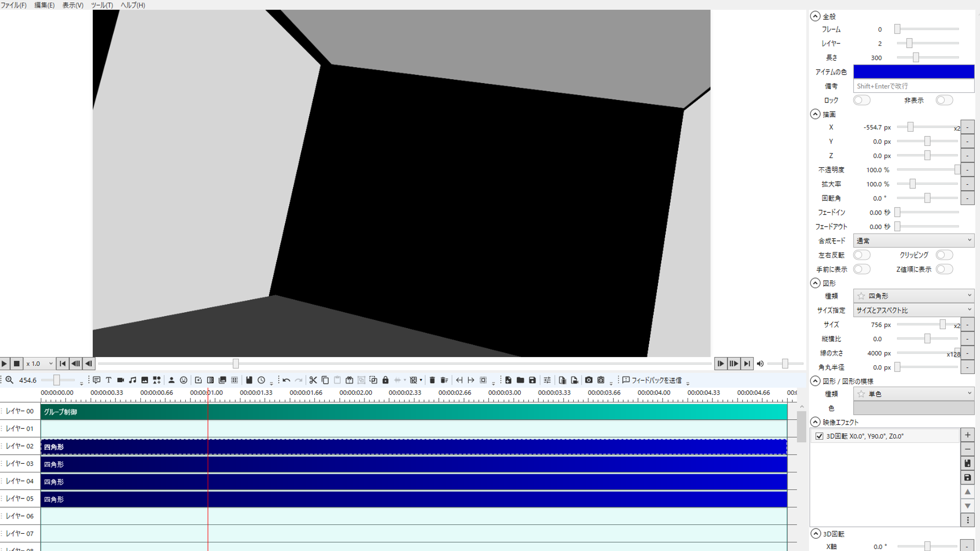This screenshot has height=551, width=980.
Task: Add a text item with the T icon
Action: coord(108,380)
